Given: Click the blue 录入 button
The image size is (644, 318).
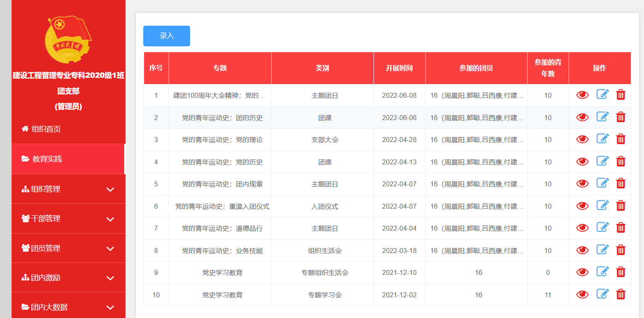Looking at the screenshot, I should coord(166,36).
